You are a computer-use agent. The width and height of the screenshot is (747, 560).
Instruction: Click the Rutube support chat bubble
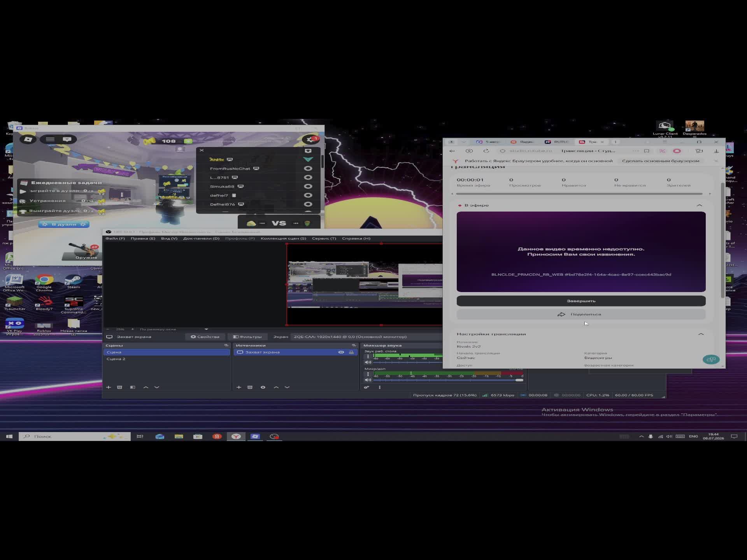point(711,359)
